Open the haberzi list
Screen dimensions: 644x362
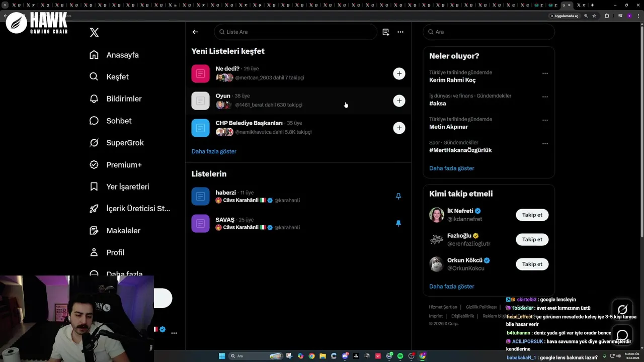[298, 196]
